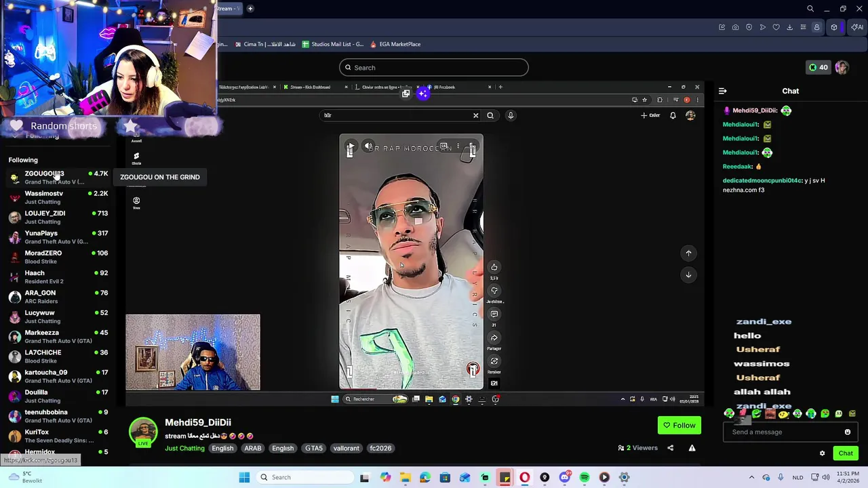Click the edit/compose page icon in toolbar
Screen dimensions: 868x488
(x=722, y=27)
